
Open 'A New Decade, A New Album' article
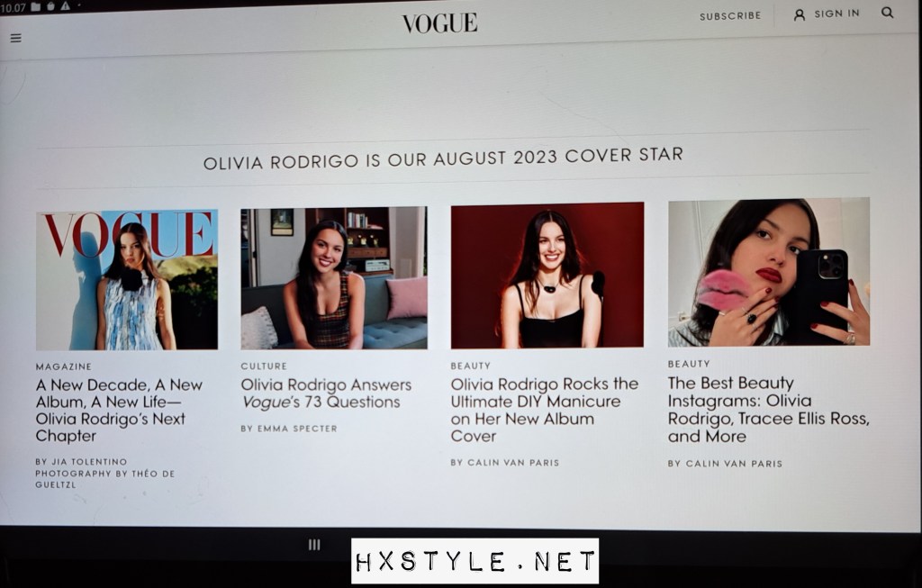(119, 411)
